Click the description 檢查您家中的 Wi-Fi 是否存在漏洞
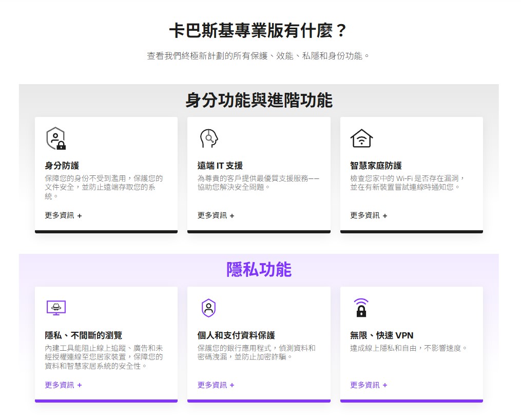The height and width of the screenshot is (420, 521). 408,183
